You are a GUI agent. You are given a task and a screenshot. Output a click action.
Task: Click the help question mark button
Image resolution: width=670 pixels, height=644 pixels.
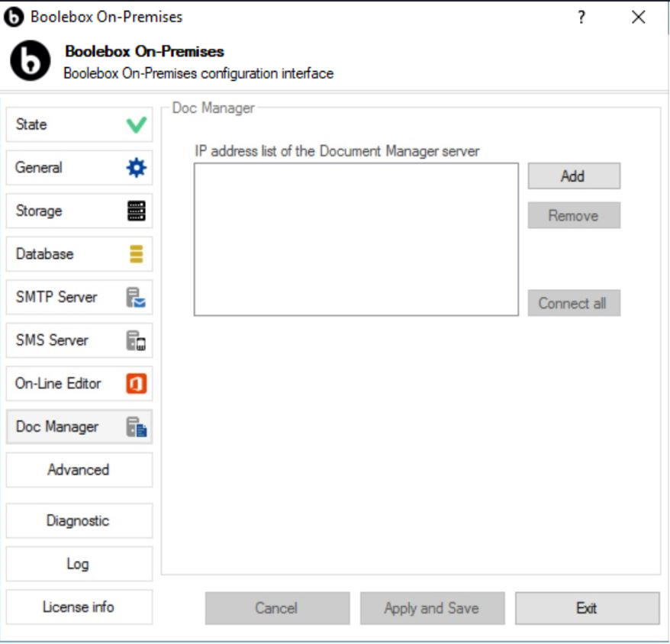click(581, 17)
